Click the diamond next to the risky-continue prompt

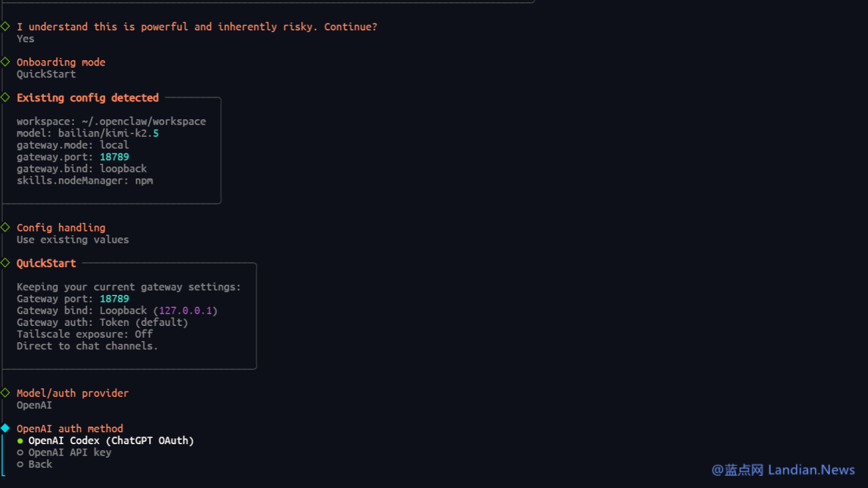click(x=5, y=26)
